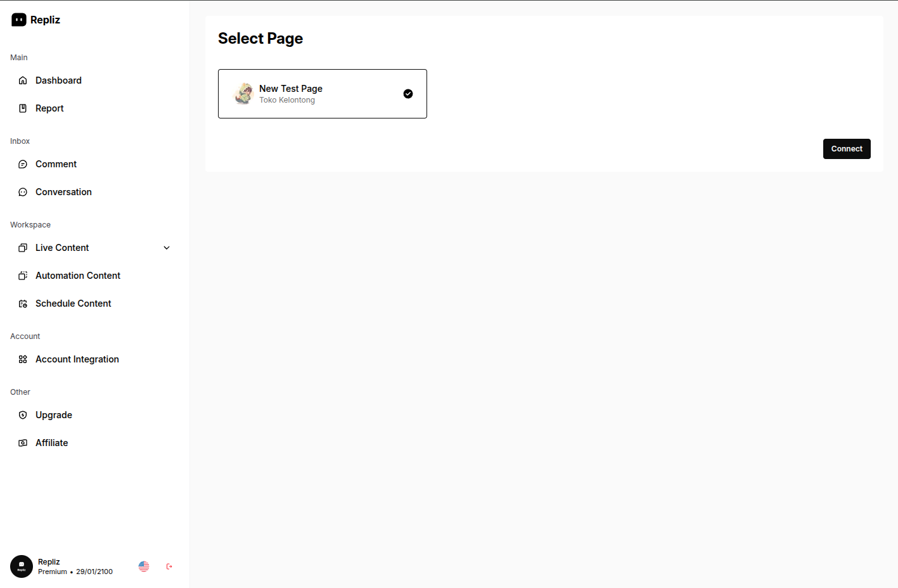Click the Dashboard home icon
Viewport: 898px width, 588px height.
pyautogui.click(x=23, y=80)
